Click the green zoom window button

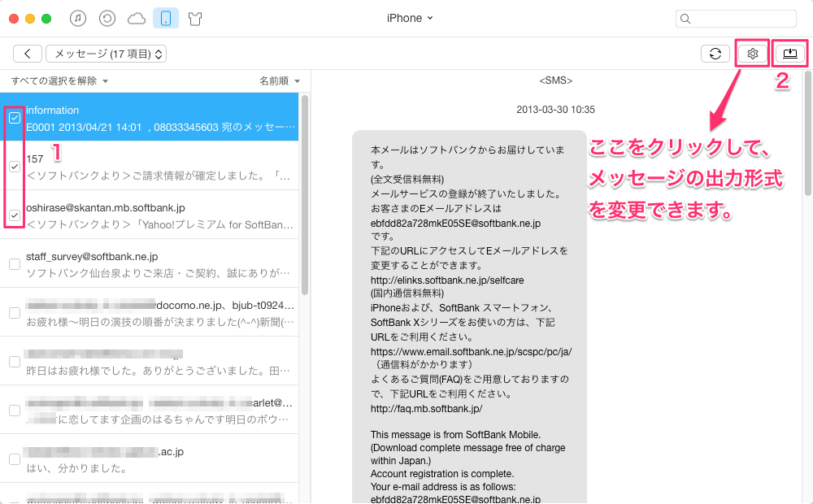(x=46, y=19)
